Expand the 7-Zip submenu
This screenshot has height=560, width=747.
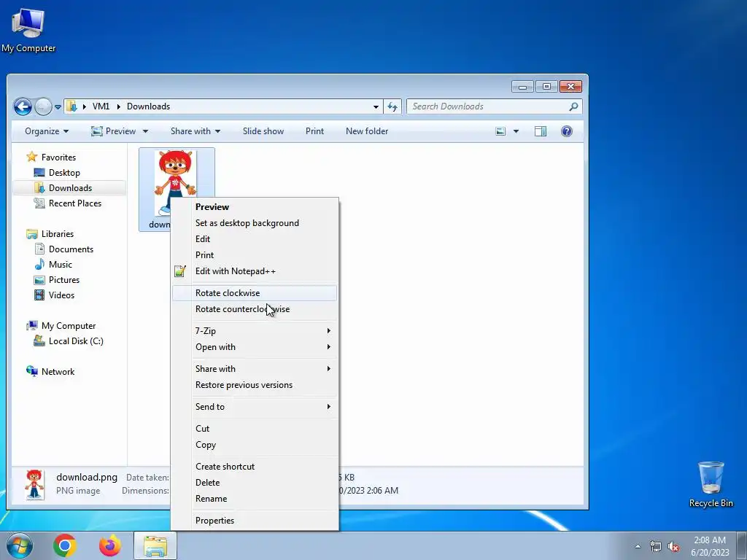[x=255, y=331]
